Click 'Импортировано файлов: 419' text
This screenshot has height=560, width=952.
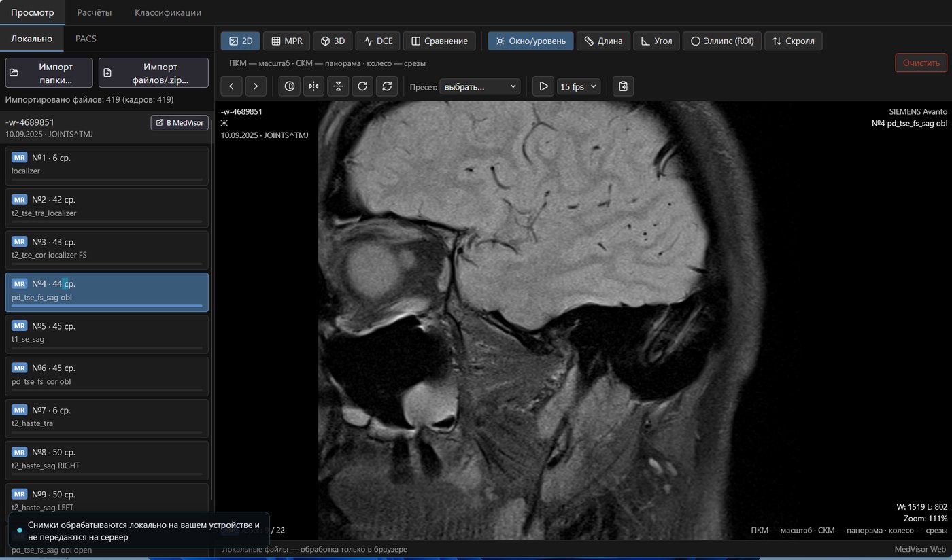pos(89,99)
